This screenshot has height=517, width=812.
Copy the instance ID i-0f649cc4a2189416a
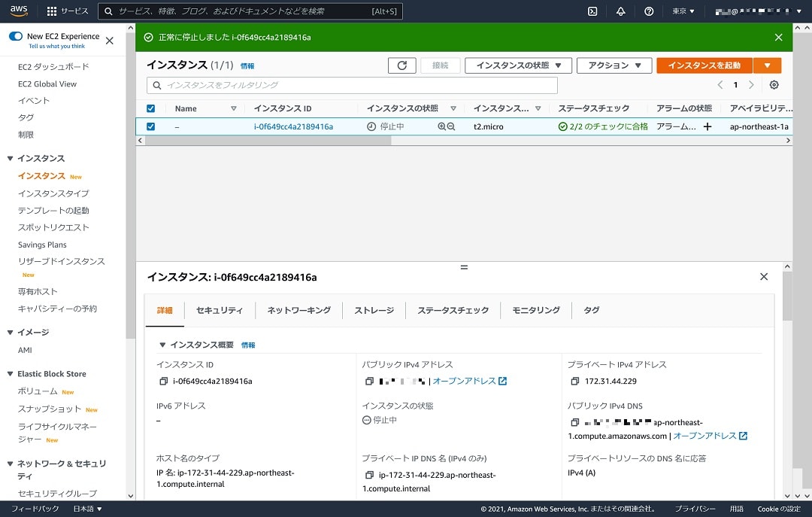[164, 381]
